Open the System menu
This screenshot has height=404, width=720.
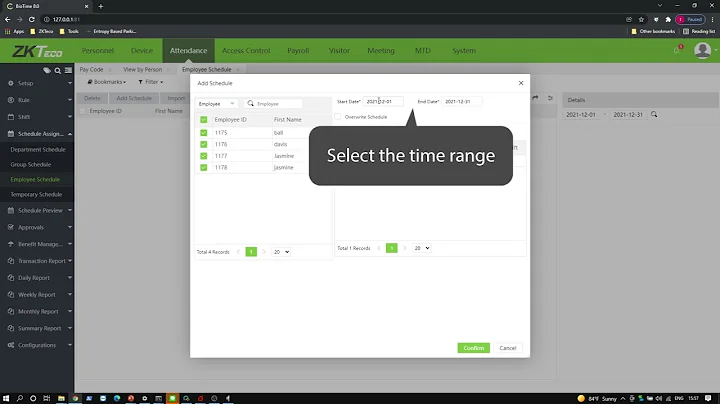pyautogui.click(x=464, y=50)
